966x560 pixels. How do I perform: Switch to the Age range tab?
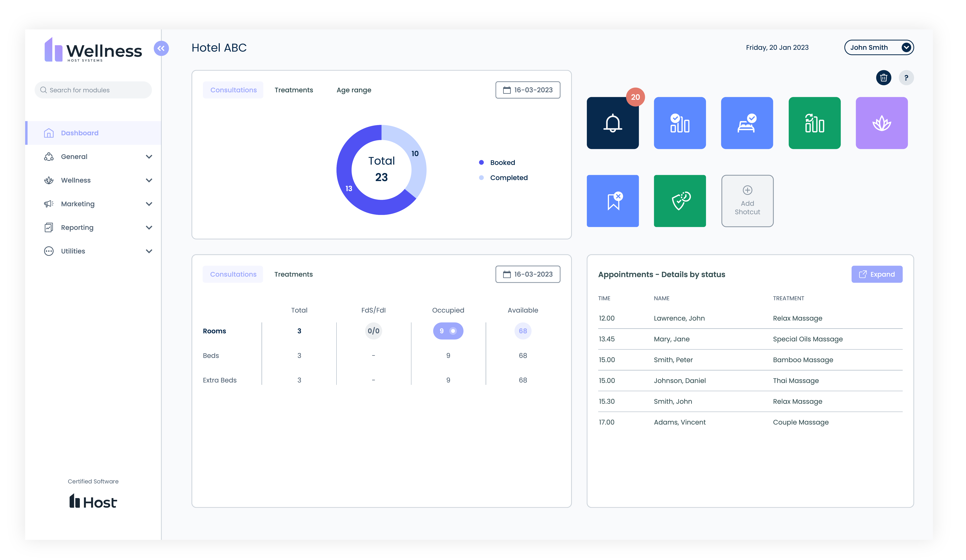coord(353,90)
